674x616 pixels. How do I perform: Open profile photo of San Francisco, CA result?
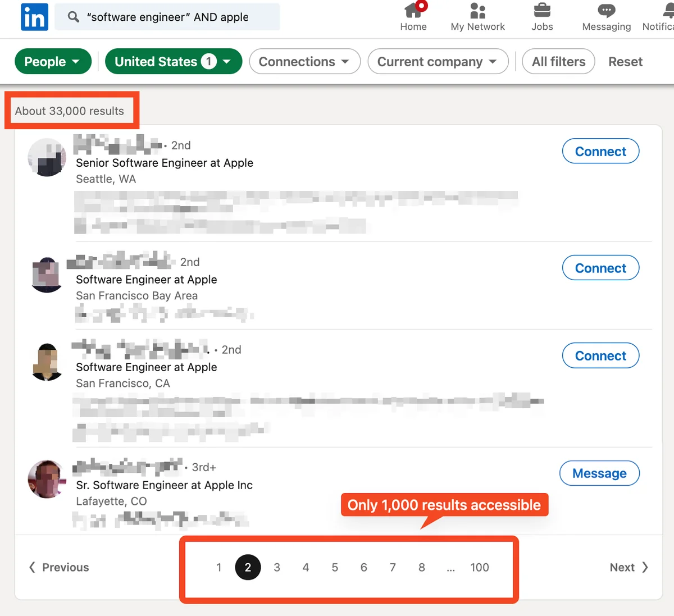pos(47,362)
